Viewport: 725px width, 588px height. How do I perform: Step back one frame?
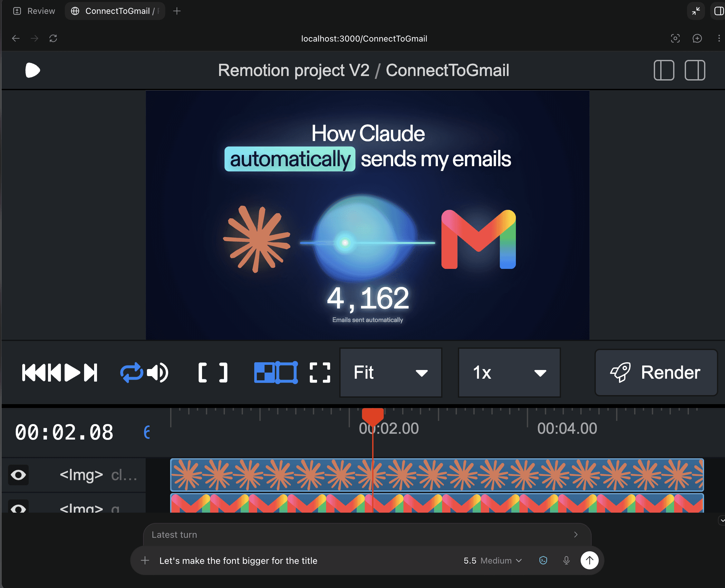(54, 373)
